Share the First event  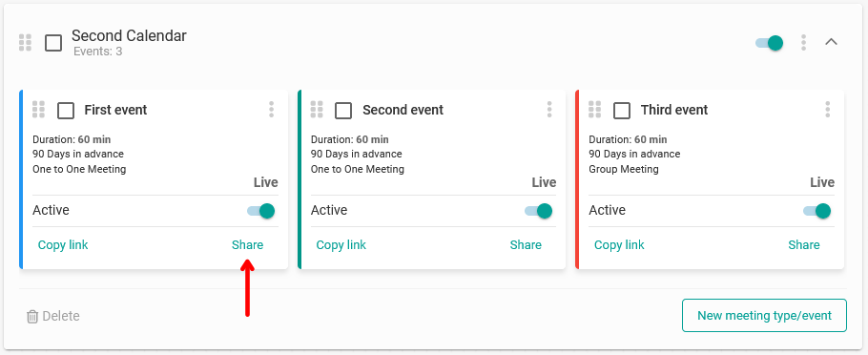247,245
